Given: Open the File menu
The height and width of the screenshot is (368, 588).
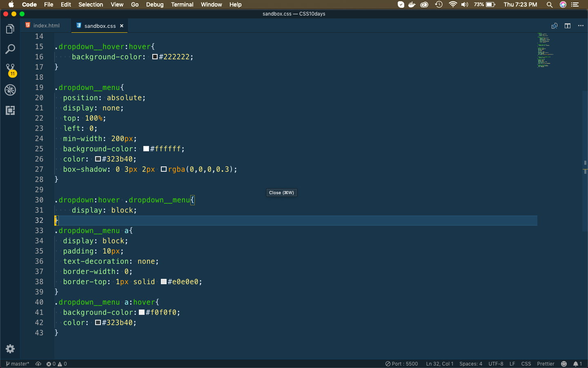Looking at the screenshot, I should 49,4.
